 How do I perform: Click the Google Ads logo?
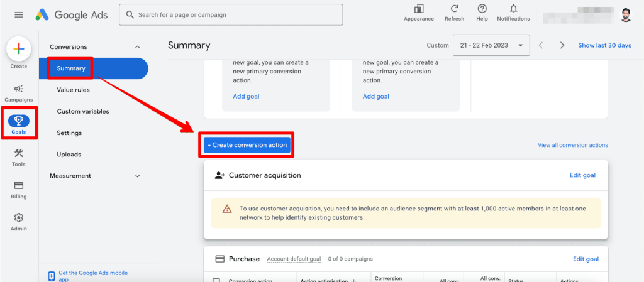tap(72, 14)
